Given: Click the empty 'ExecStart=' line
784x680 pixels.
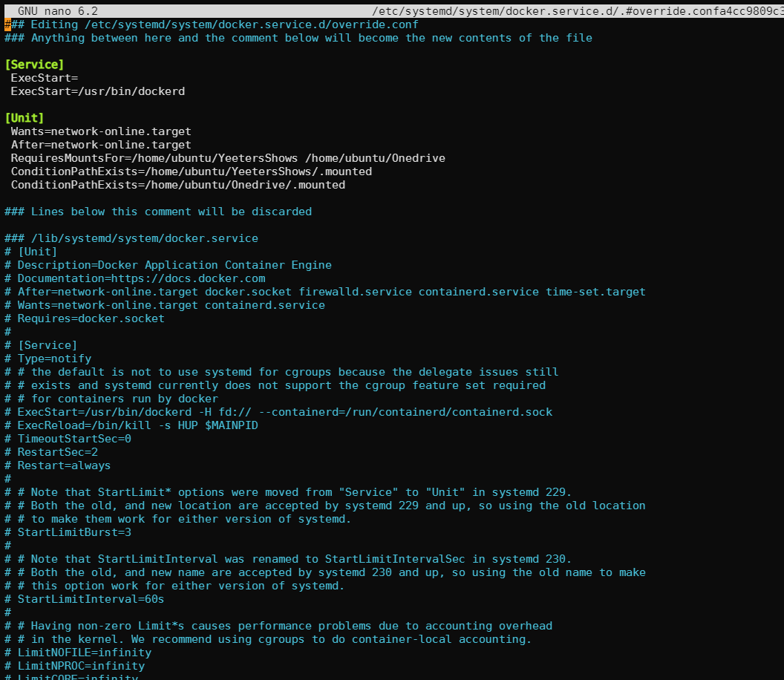Looking at the screenshot, I should click(x=45, y=78).
